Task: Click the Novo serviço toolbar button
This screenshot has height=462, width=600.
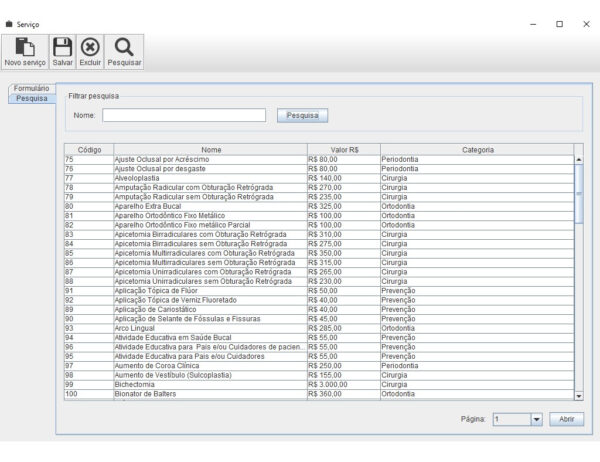Action: 25,52
